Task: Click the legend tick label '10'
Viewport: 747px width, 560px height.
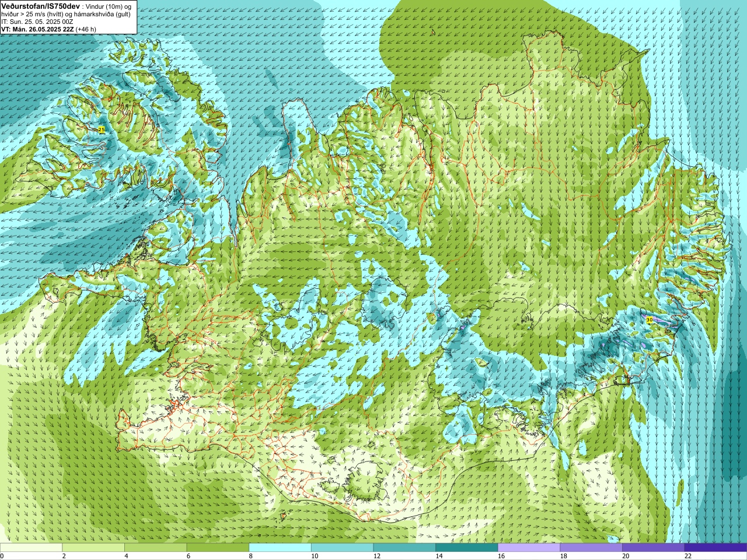Action: click(314, 556)
